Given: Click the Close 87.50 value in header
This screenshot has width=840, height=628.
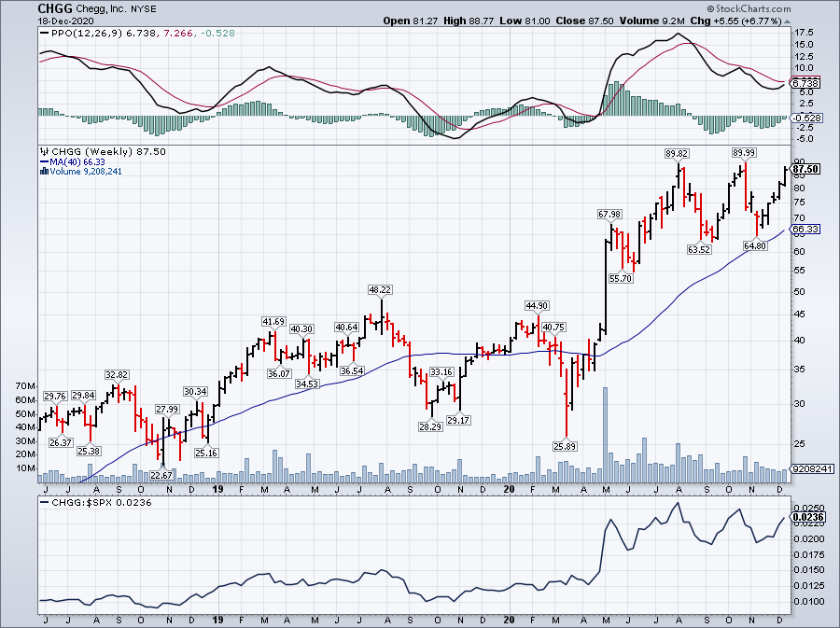Looking at the screenshot, I should (x=584, y=21).
